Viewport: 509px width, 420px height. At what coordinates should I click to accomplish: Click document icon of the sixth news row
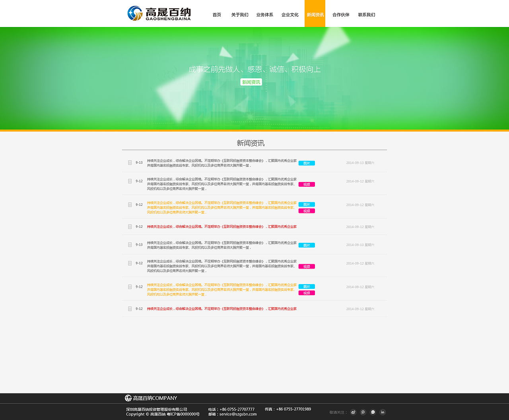pos(130,263)
